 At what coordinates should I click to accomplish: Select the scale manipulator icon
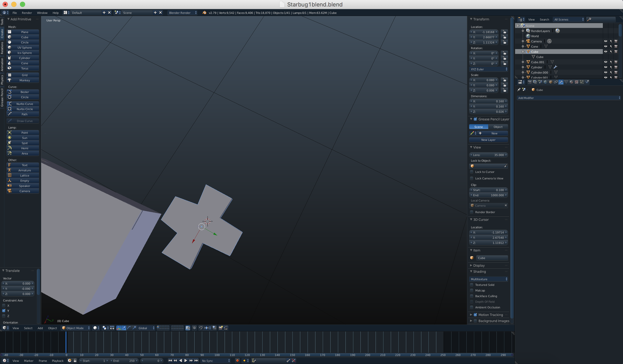[x=134, y=328]
